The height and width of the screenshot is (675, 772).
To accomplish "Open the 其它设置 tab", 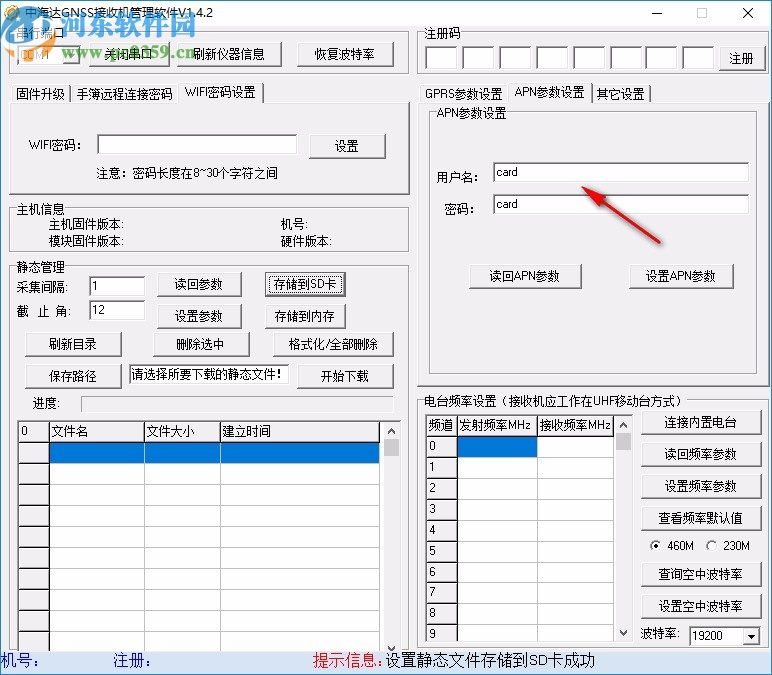I will point(621,94).
